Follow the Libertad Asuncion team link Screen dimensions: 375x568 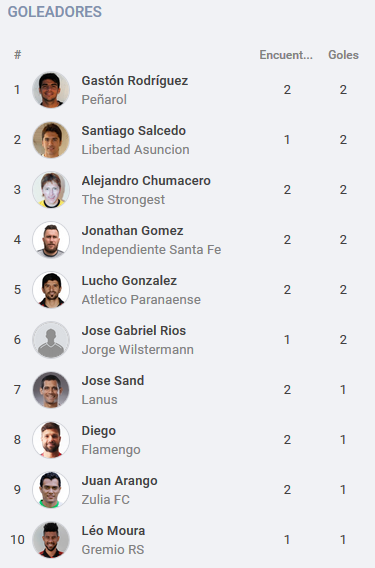coord(136,150)
